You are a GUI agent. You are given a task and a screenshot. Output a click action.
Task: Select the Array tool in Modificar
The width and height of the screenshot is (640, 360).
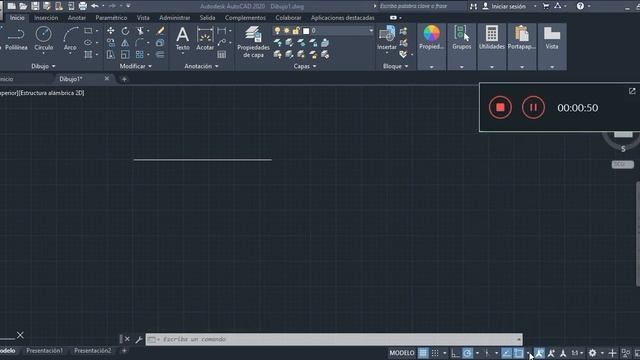click(140, 54)
